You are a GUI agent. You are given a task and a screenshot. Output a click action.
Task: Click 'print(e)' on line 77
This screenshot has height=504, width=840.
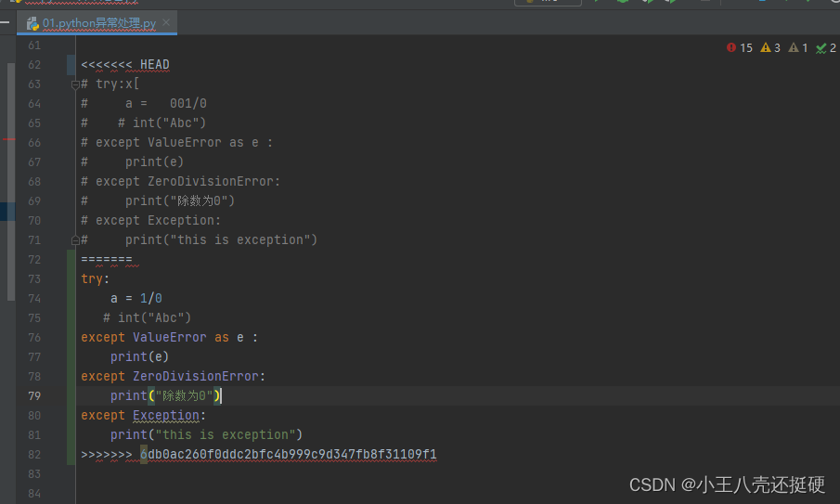click(139, 356)
